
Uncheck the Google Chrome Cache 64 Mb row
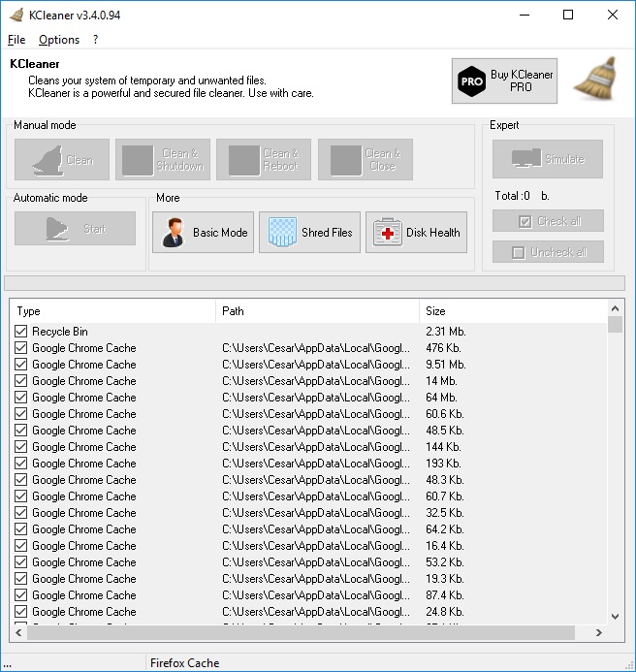20,398
